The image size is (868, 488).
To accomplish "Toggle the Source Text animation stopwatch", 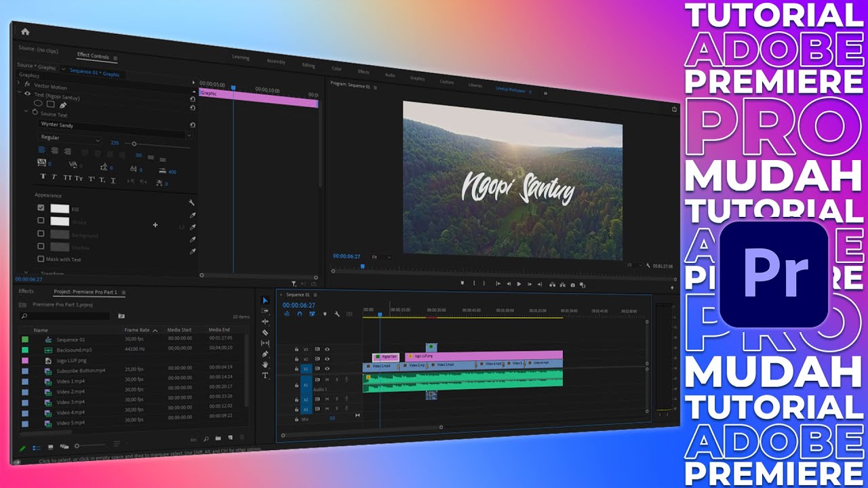I will tap(35, 112).
